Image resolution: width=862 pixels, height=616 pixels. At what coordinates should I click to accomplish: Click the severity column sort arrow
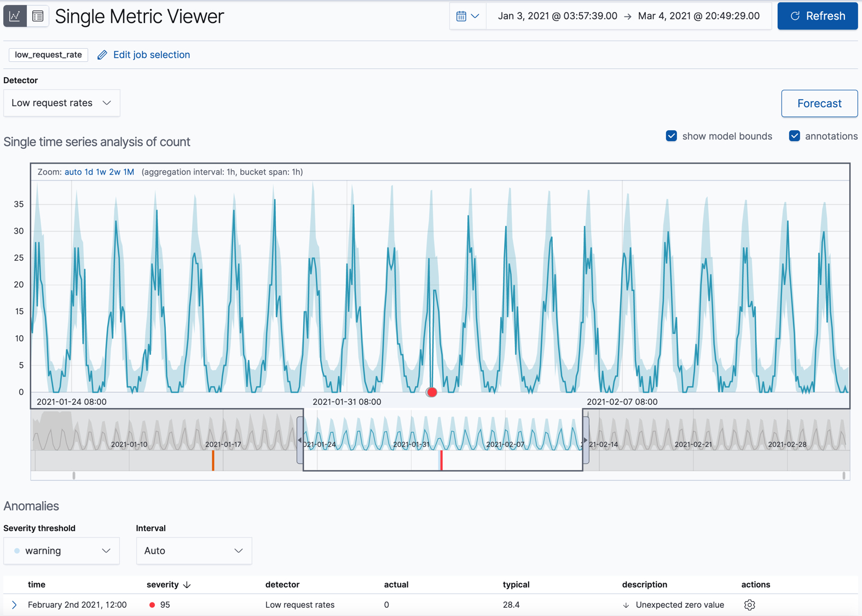pos(187,585)
